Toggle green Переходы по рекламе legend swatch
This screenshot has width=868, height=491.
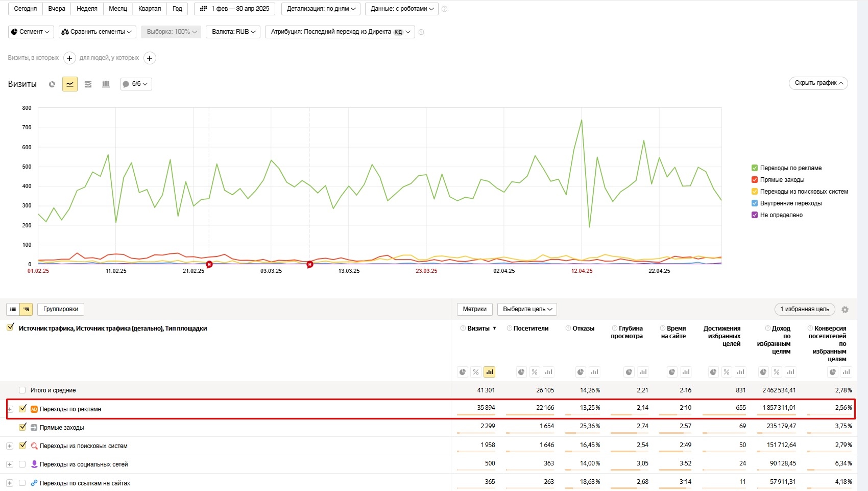[x=755, y=168]
